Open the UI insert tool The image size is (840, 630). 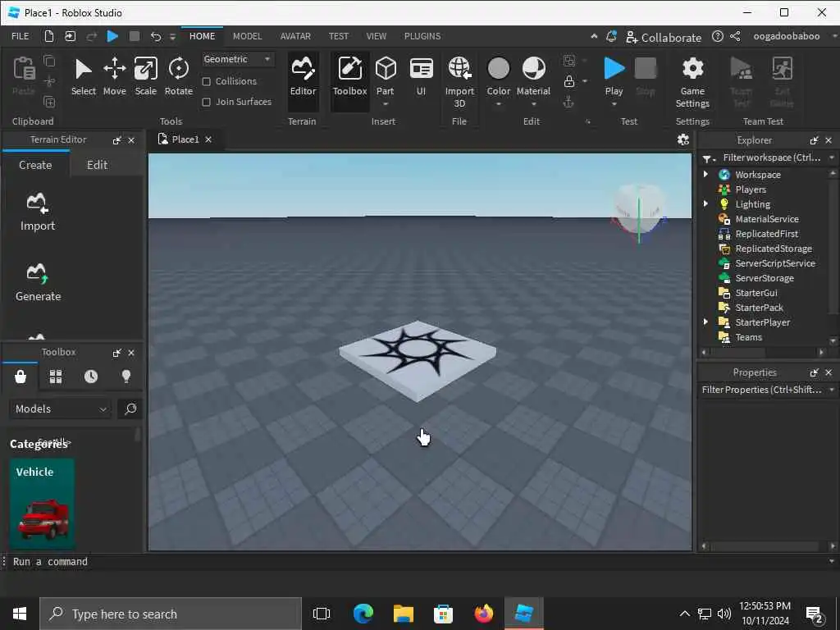pos(421,77)
